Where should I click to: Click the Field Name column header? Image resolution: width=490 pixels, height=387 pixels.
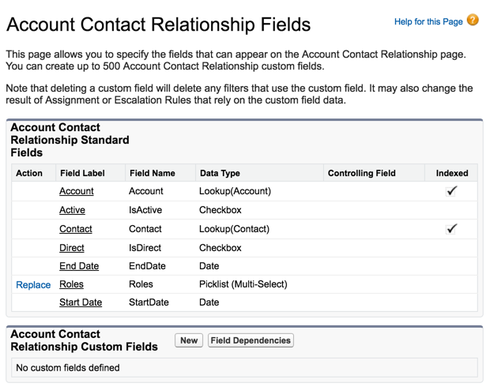[x=152, y=173]
